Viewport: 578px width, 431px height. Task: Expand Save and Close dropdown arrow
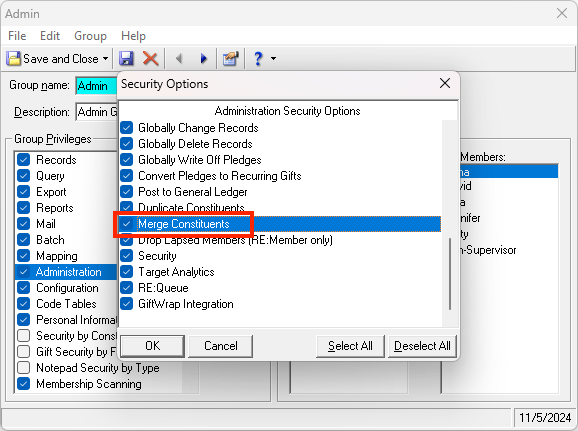tap(105, 59)
